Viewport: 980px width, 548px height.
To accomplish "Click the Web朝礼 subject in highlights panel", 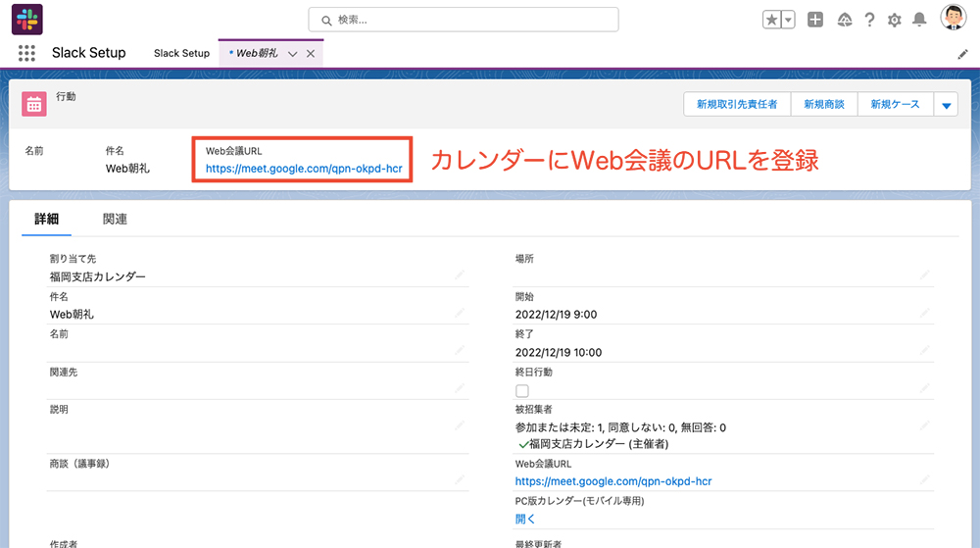I will click(x=127, y=168).
